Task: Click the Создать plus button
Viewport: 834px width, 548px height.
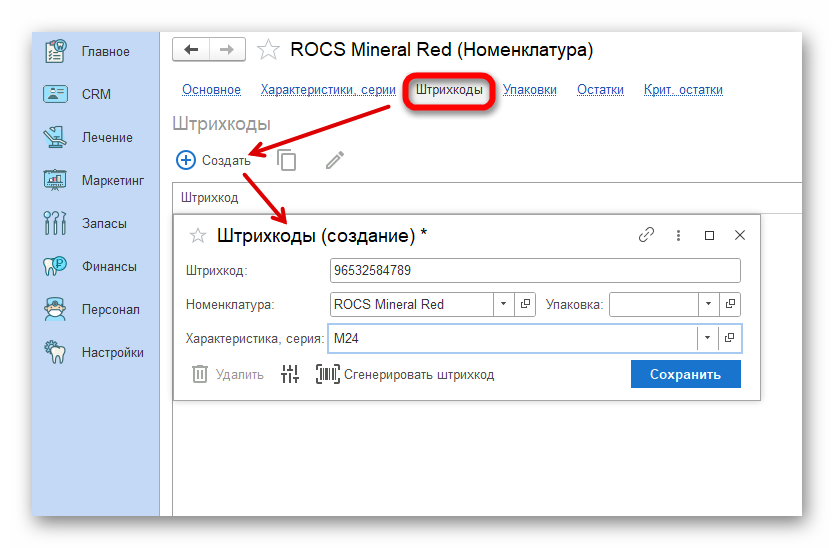Action: pos(213,160)
